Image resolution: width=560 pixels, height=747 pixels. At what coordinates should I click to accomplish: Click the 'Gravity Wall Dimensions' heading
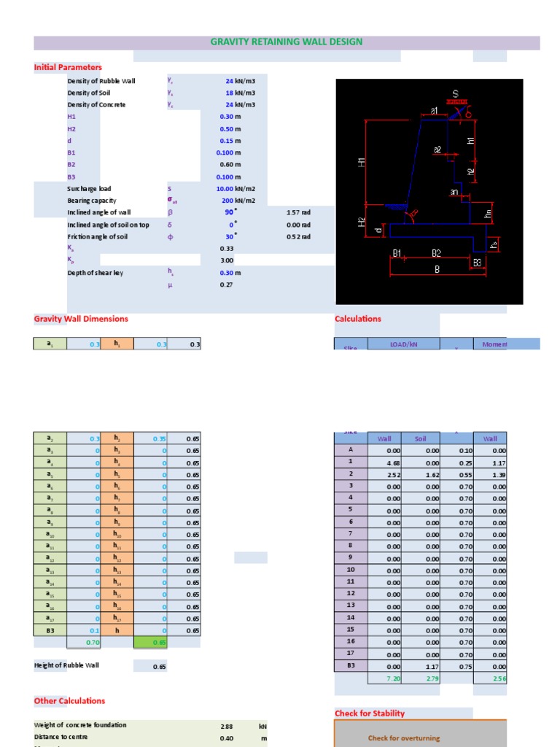[x=81, y=319]
